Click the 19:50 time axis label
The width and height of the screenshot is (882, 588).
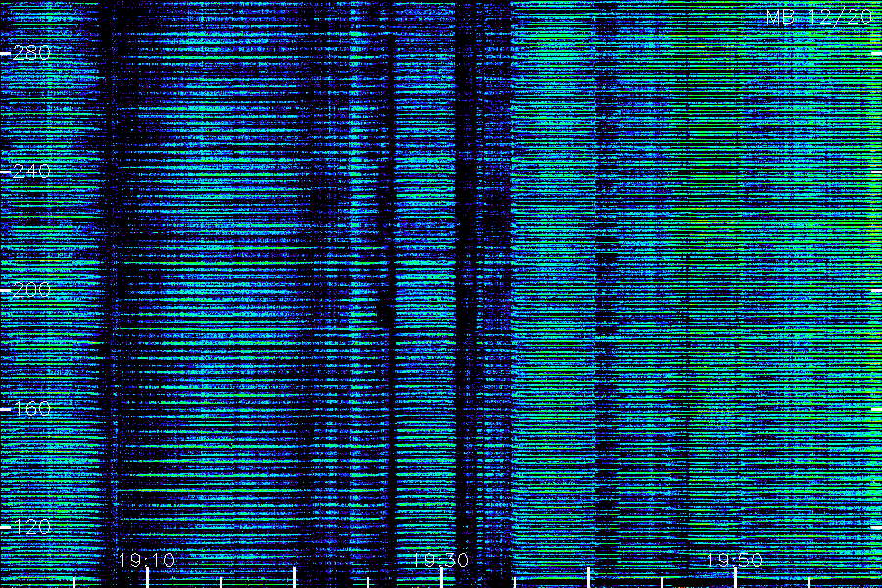coord(735,561)
